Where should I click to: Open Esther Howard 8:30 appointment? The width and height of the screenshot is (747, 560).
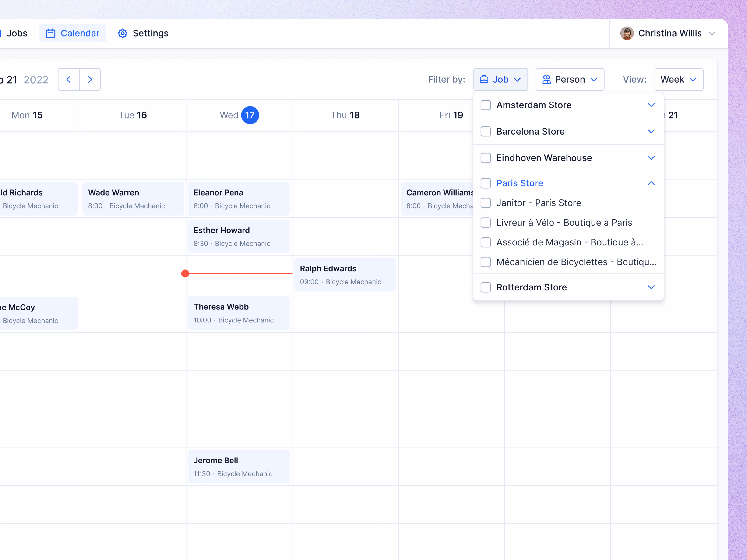click(x=239, y=237)
